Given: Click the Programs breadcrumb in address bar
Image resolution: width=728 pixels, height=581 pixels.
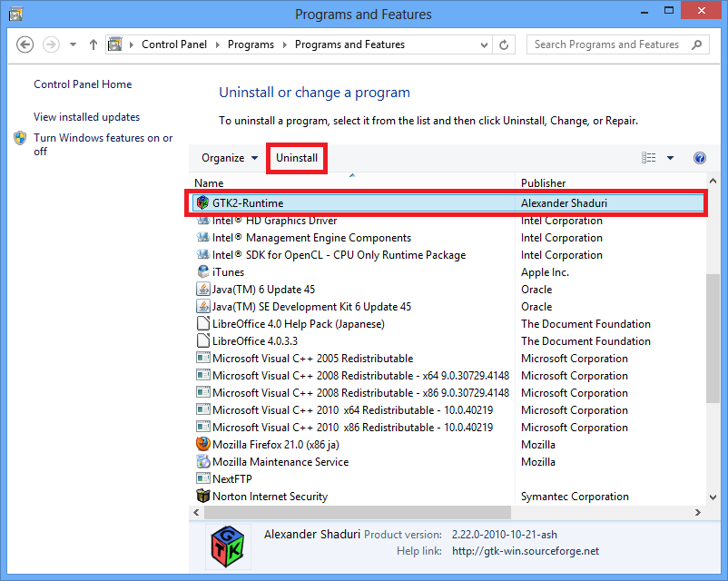Looking at the screenshot, I should pos(251,44).
